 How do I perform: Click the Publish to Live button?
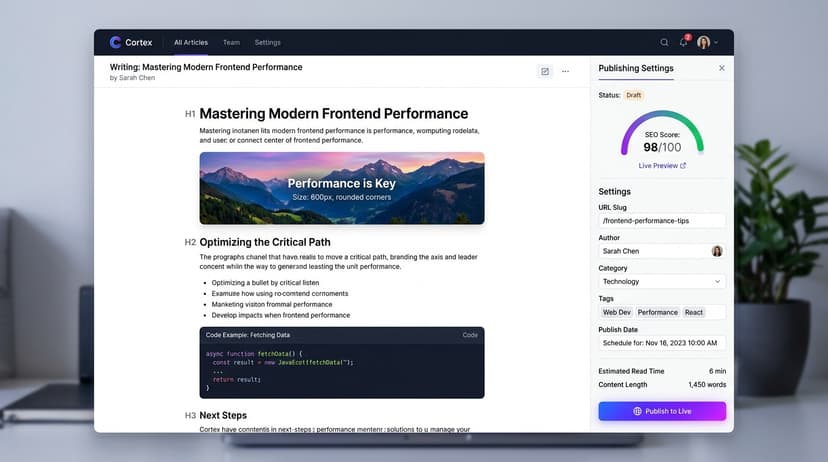click(x=662, y=411)
